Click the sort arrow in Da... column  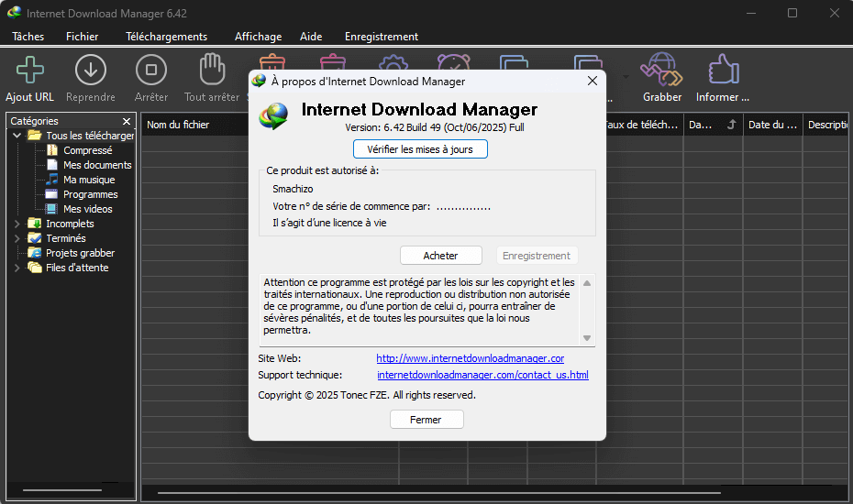click(x=732, y=125)
